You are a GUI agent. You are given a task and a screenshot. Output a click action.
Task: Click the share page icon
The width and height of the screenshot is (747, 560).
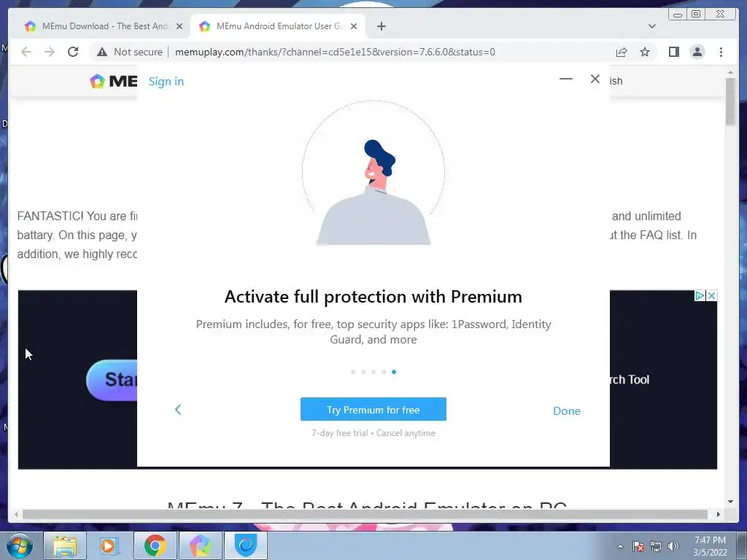[622, 52]
